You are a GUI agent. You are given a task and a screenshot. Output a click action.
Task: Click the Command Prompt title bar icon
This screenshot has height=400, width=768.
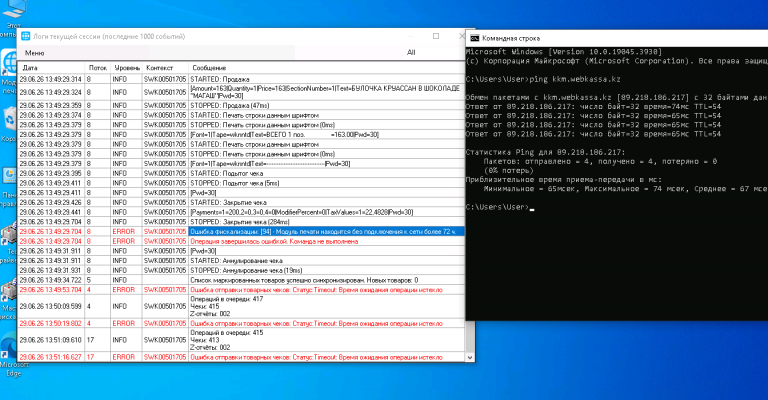[x=474, y=38]
